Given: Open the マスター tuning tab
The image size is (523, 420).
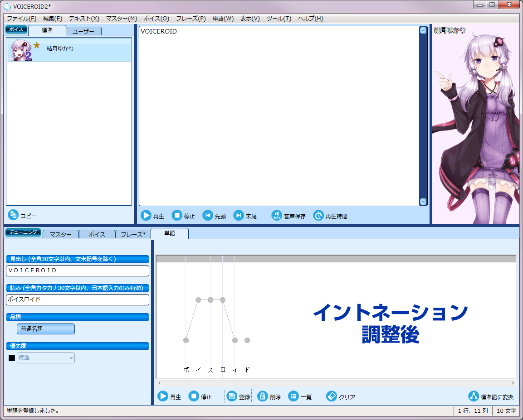Looking at the screenshot, I should click(61, 234).
